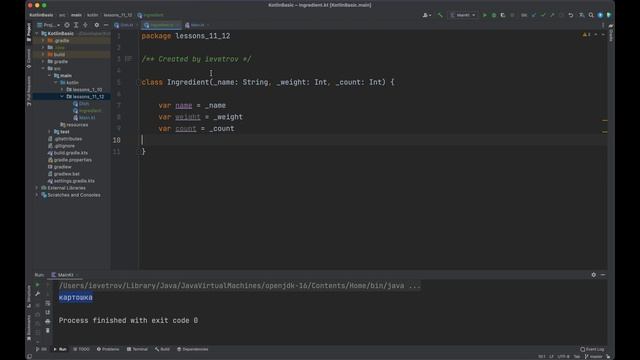Collapse the src folder

point(43,69)
